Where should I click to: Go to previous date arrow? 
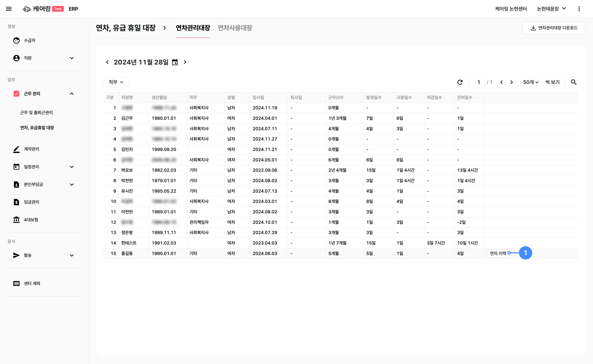click(107, 62)
